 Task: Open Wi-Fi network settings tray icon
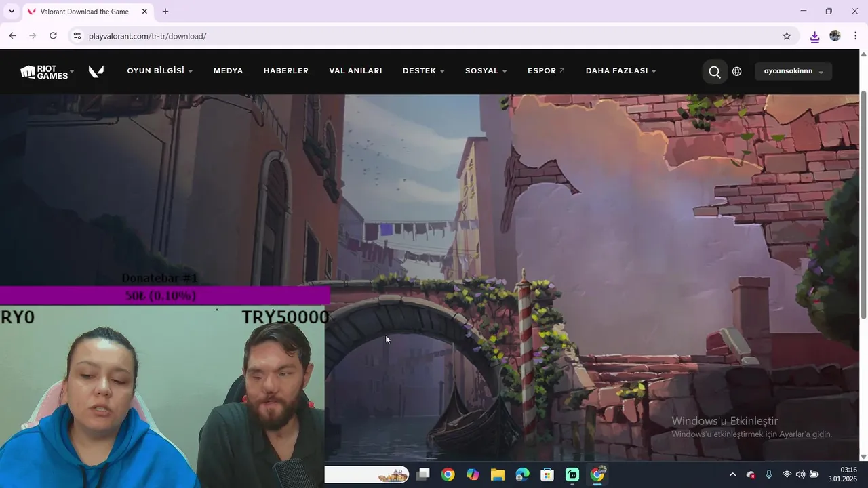(x=787, y=474)
